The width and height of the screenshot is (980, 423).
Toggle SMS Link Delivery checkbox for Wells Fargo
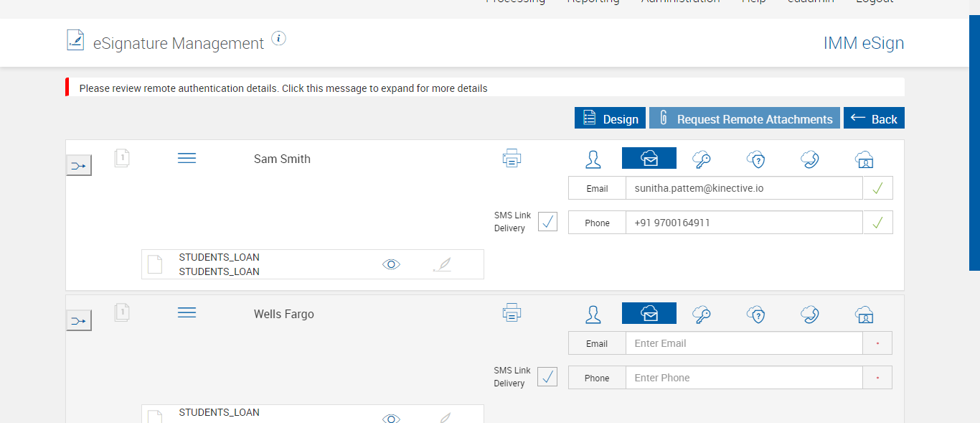547,376
